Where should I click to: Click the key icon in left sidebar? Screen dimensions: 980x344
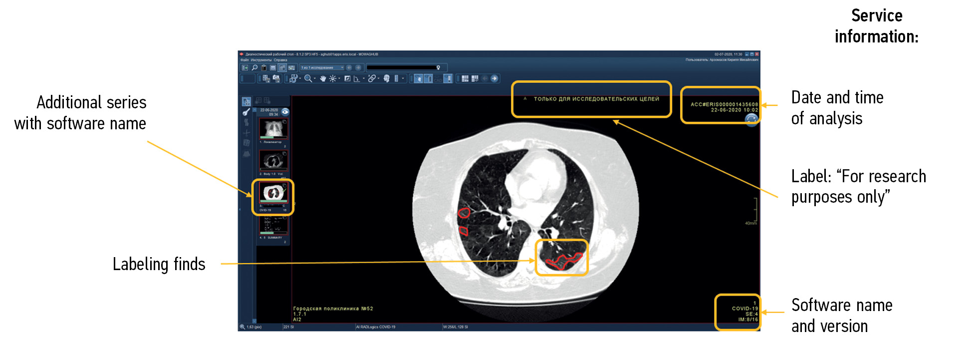click(246, 112)
